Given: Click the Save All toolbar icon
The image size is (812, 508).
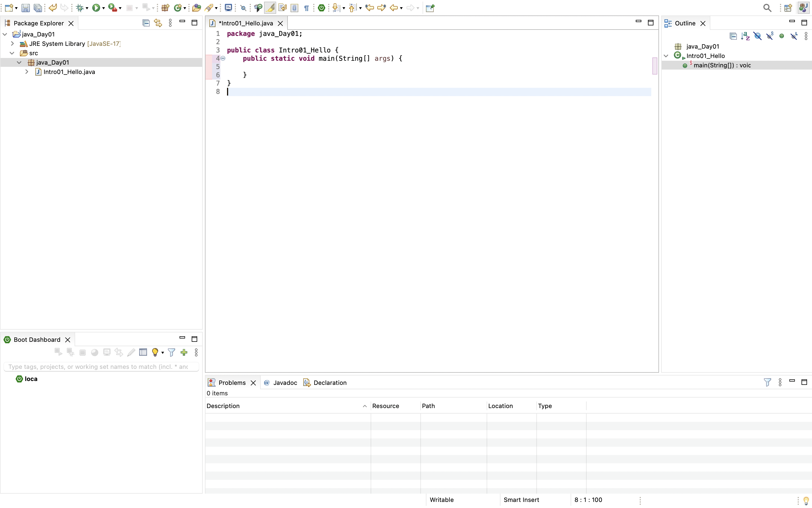Looking at the screenshot, I should pyautogui.click(x=38, y=8).
